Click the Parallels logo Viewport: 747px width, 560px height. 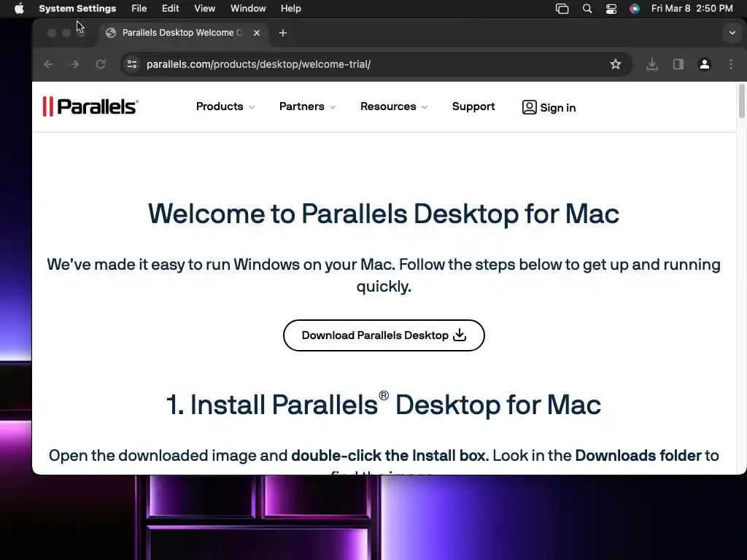point(90,106)
